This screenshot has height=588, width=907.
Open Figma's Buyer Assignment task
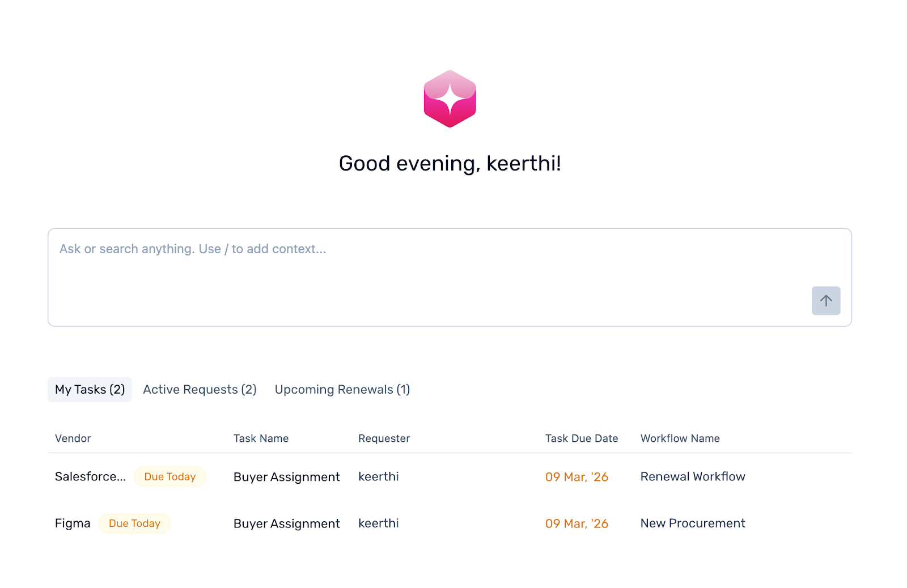point(286,523)
